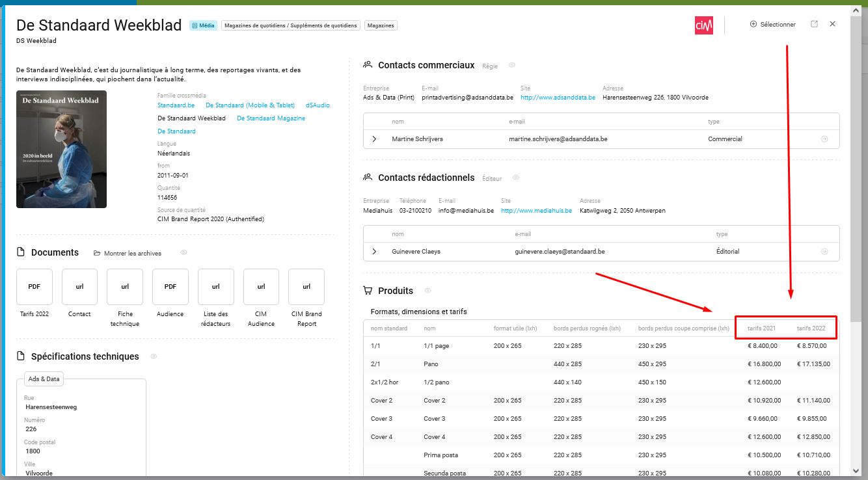This screenshot has height=480, width=868.
Task: Open the www.adsanddata.be site link
Action: coord(558,98)
